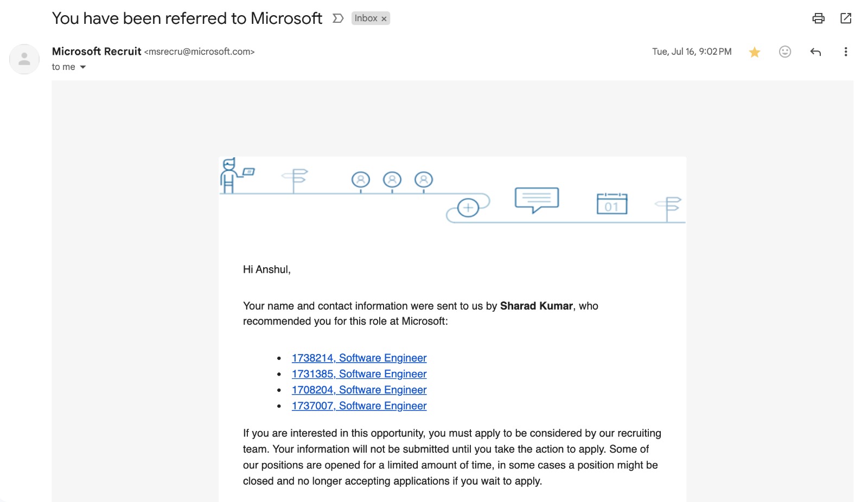This screenshot has width=868, height=502.
Task: Remove the Inbox label with the x
Action: (x=384, y=19)
